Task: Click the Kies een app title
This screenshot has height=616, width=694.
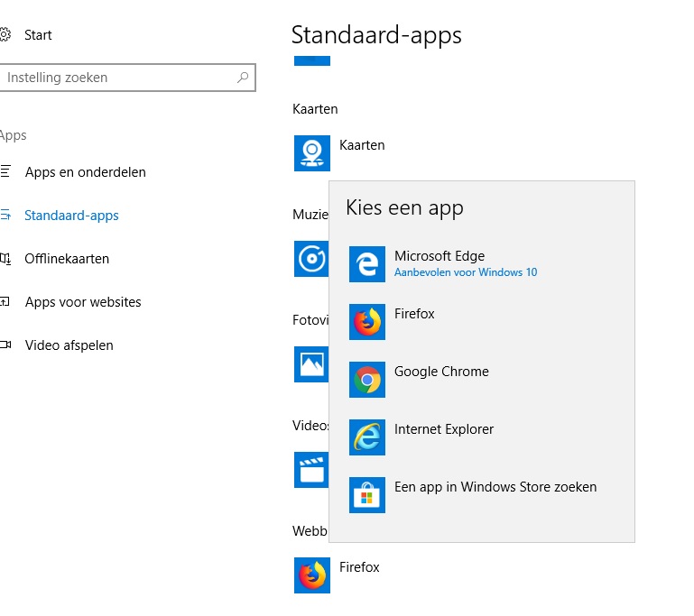Action: [404, 208]
